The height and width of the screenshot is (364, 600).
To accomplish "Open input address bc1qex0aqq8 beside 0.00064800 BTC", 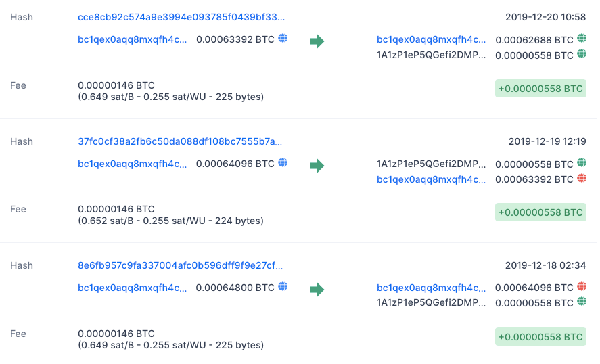I will 133,288.
